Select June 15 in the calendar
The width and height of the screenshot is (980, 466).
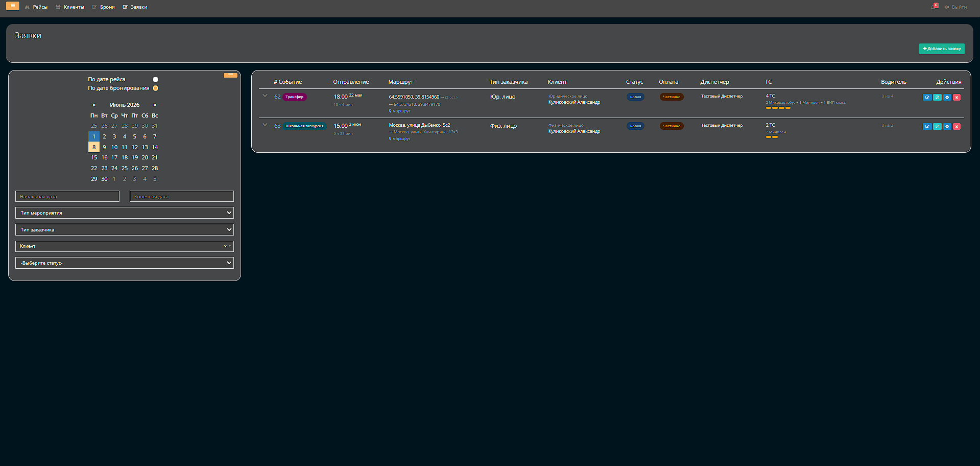click(94, 157)
